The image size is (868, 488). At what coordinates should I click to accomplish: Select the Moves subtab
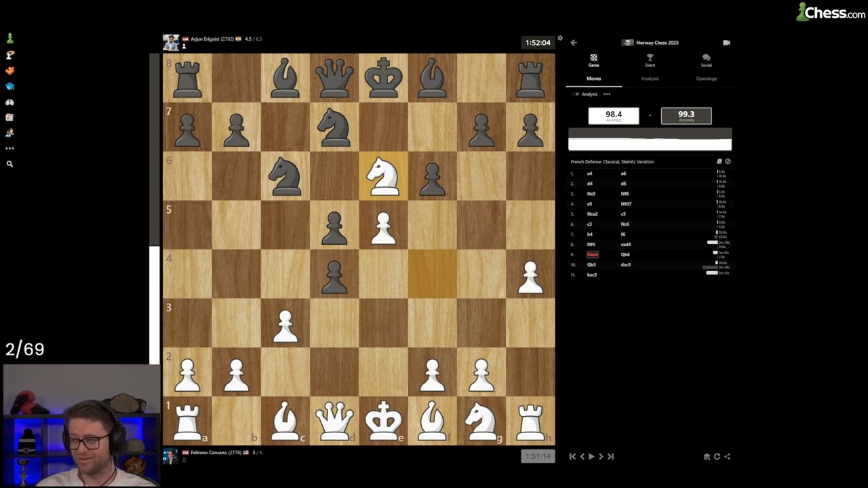[x=593, y=79]
